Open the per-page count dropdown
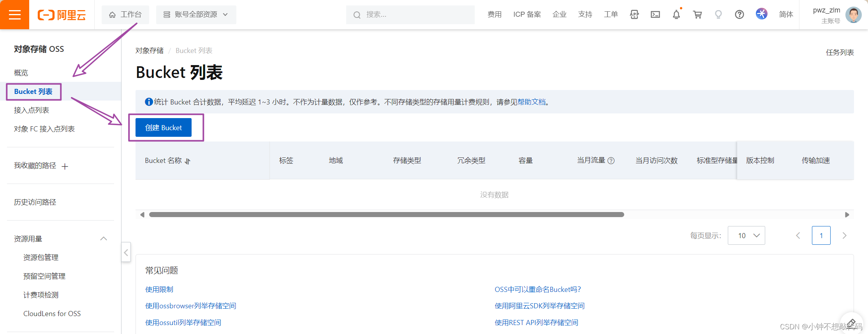 (x=747, y=235)
